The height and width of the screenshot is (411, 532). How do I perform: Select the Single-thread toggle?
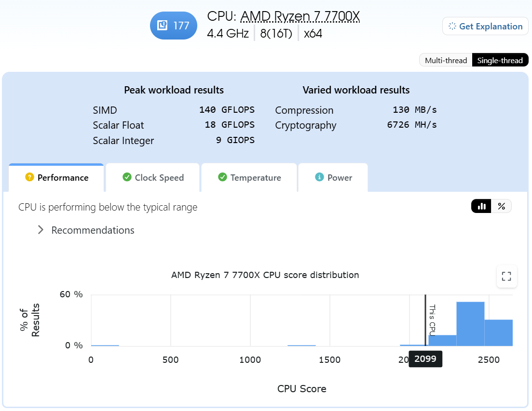(x=500, y=60)
